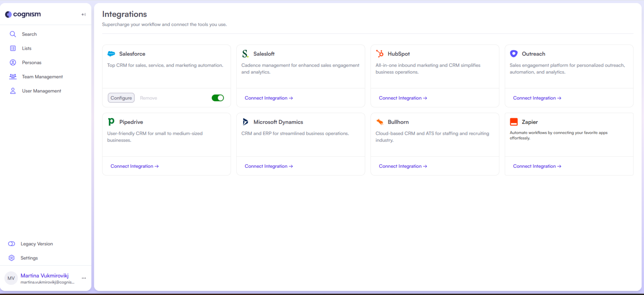Click the Pipedrive logo
The width and height of the screenshot is (644, 295).
pyautogui.click(x=111, y=122)
